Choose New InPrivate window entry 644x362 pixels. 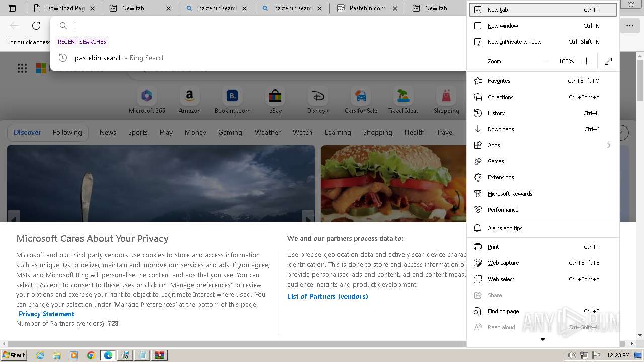[543, 42]
